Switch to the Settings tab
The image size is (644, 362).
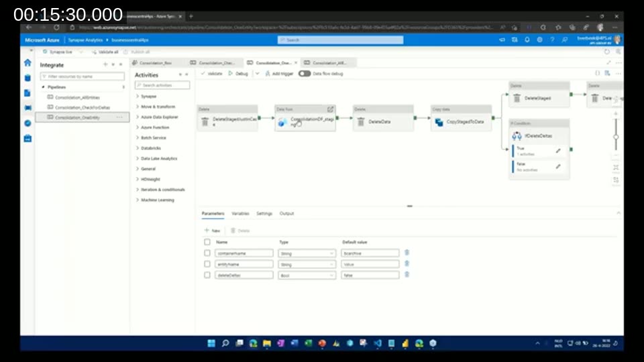tap(264, 213)
